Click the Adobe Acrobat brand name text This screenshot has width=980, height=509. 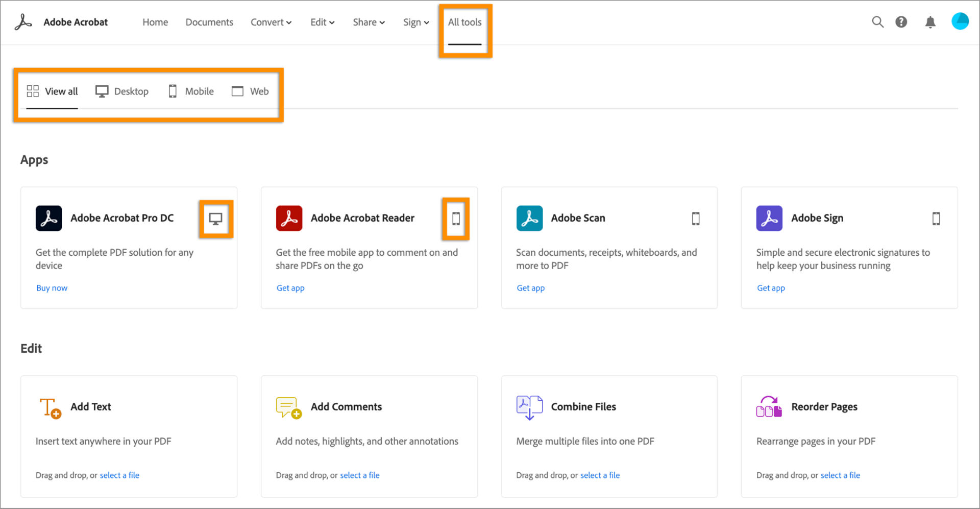coord(76,22)
